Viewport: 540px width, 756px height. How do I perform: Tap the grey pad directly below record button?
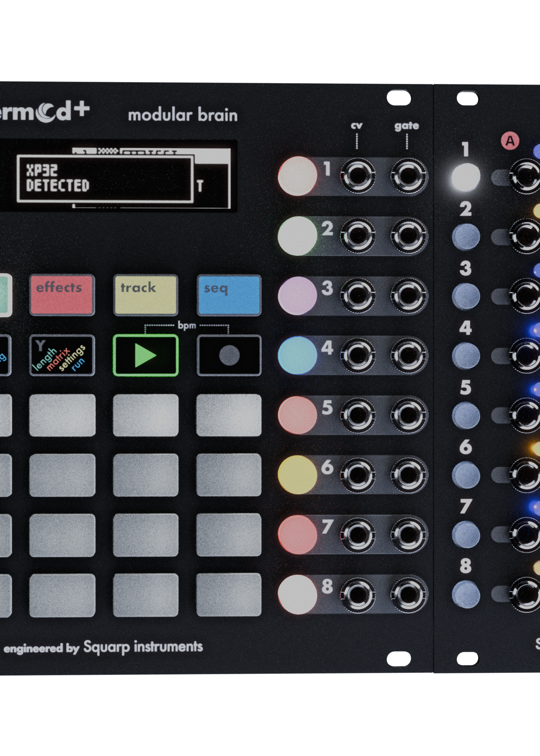tap(229, 415)
